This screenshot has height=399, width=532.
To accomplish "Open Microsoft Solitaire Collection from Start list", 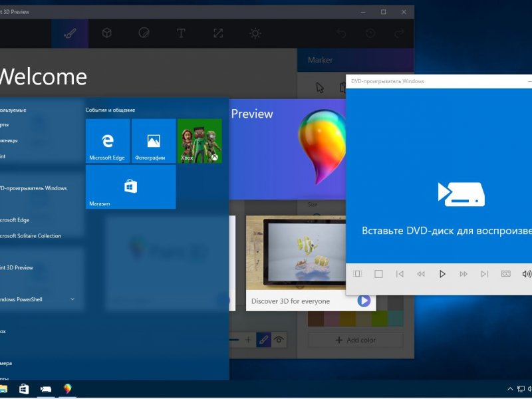I will (x=31, y=236).
